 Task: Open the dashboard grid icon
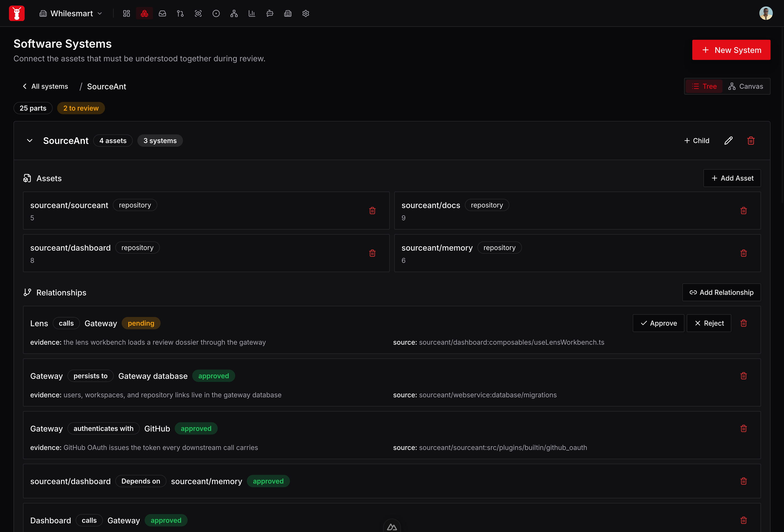tap(127, 13)
